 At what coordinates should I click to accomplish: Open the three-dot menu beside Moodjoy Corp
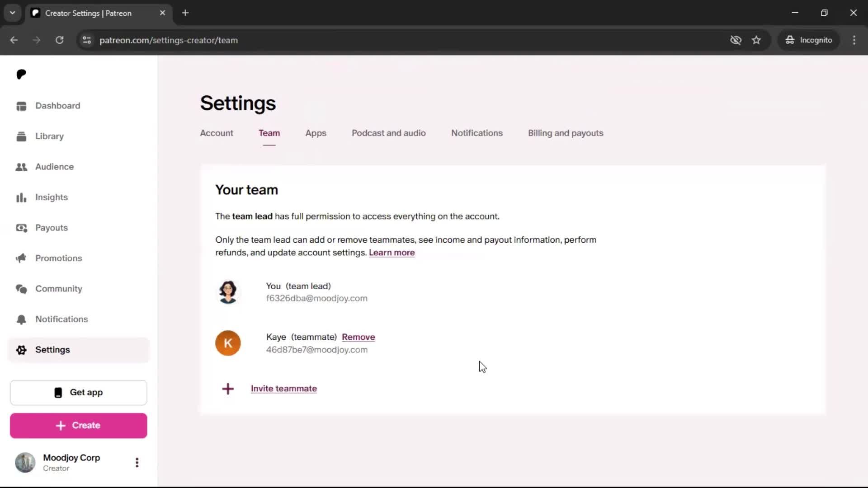point(137,462)
